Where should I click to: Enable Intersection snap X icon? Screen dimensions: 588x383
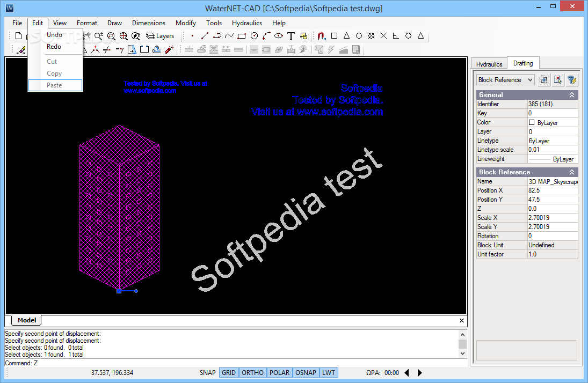coord(383,36)
